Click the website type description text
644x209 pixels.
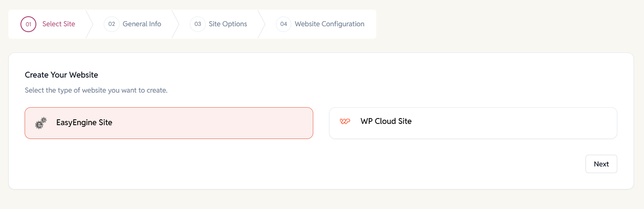[x=96, y=90]
